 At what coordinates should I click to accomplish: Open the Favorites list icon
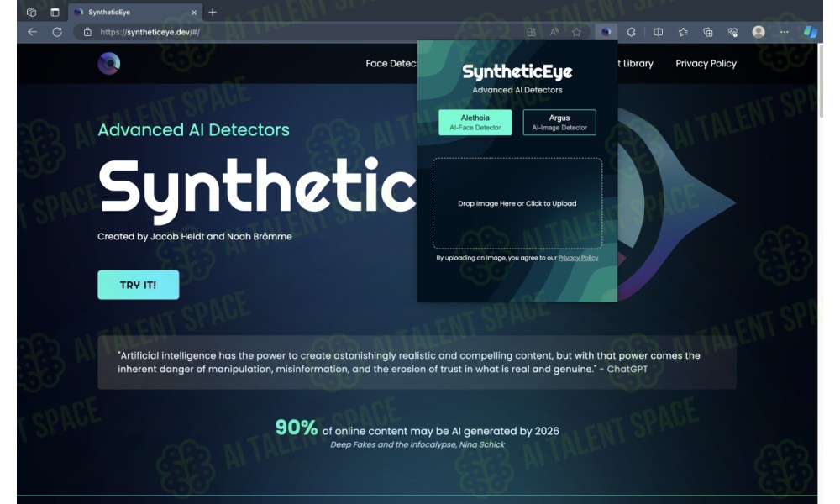pyautogui.click(x=683, y=32)
